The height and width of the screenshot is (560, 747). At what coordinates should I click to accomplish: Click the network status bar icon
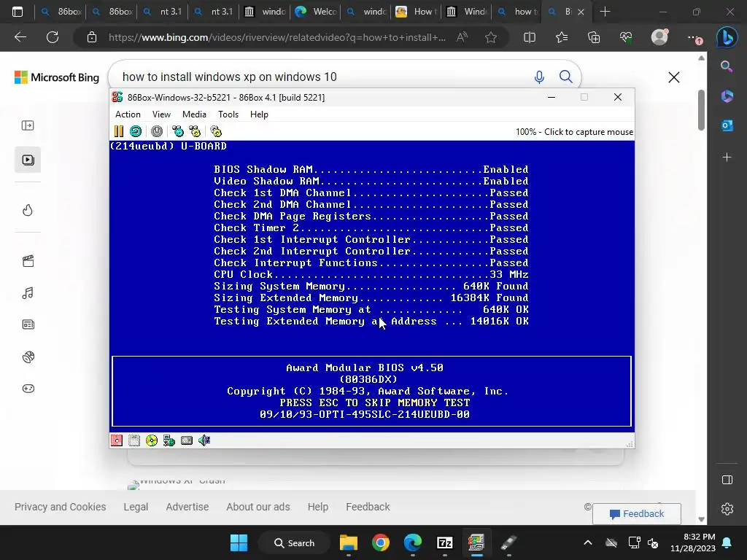(x=169, y=440)
